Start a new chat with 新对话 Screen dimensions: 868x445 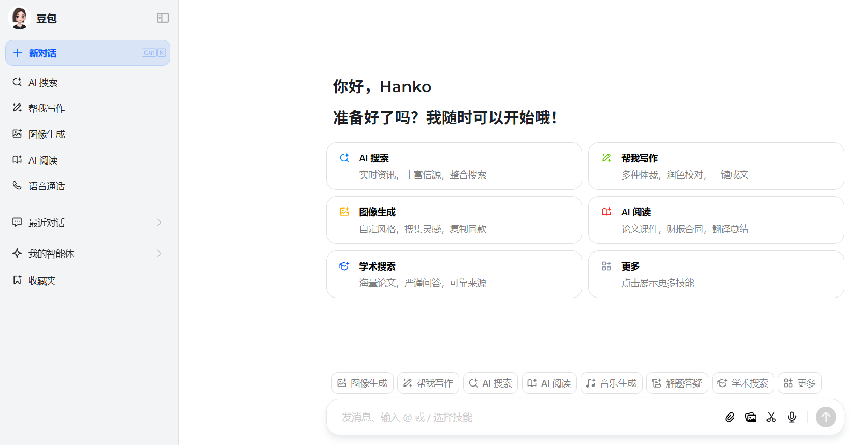tap(88, 53)
